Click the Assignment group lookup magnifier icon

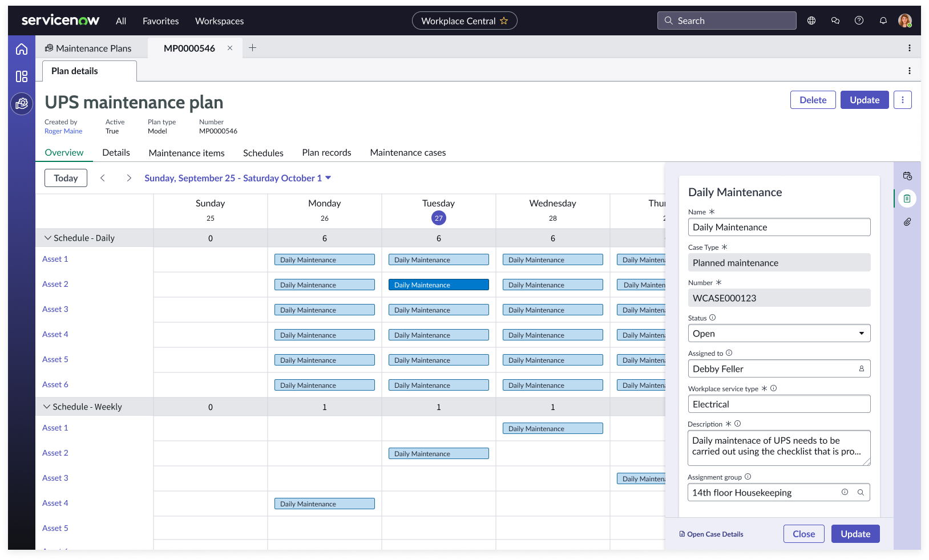pyautogui.click(x=861, y=492)
